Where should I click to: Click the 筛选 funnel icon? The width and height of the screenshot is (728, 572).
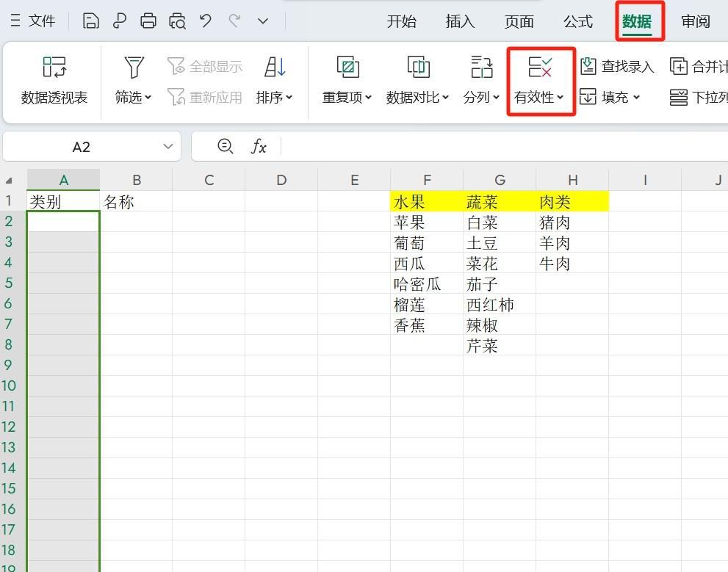point(134,67)
